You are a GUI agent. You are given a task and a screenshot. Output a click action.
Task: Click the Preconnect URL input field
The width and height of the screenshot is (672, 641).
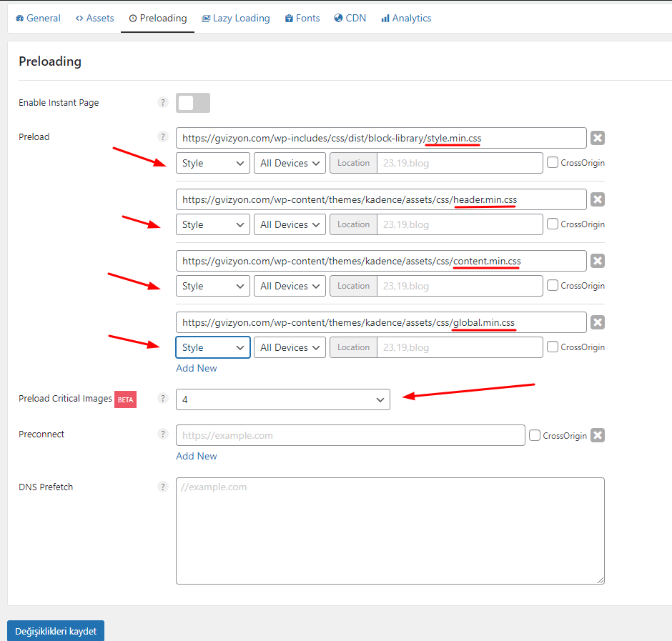[x=350, y=435]
